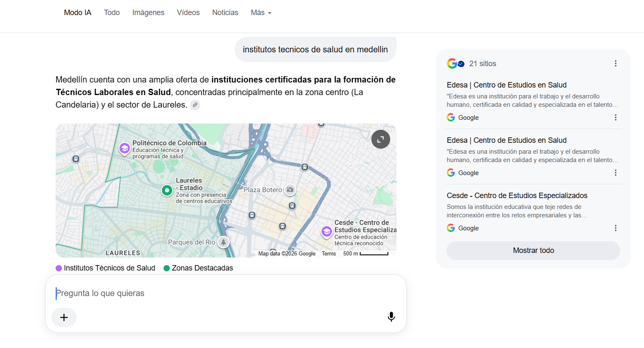Click the query bubble institutos tecnicos de salud
The width and height of the screenshot is (644, 348).
click(x=315, y=49)
